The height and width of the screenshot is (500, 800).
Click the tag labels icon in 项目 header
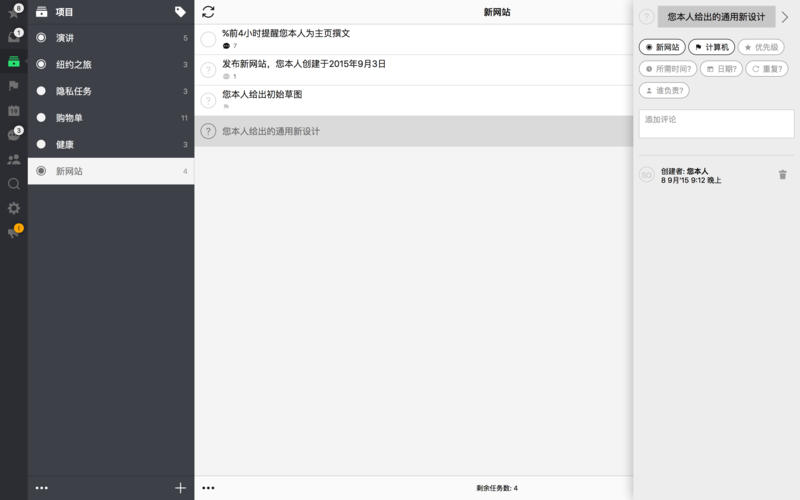(180, 12)
